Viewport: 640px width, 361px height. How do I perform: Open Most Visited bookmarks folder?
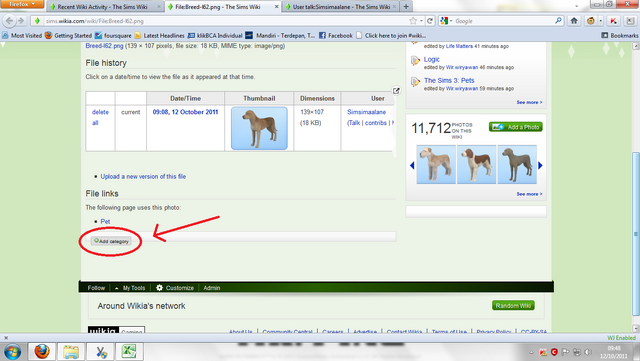(22, 36)
